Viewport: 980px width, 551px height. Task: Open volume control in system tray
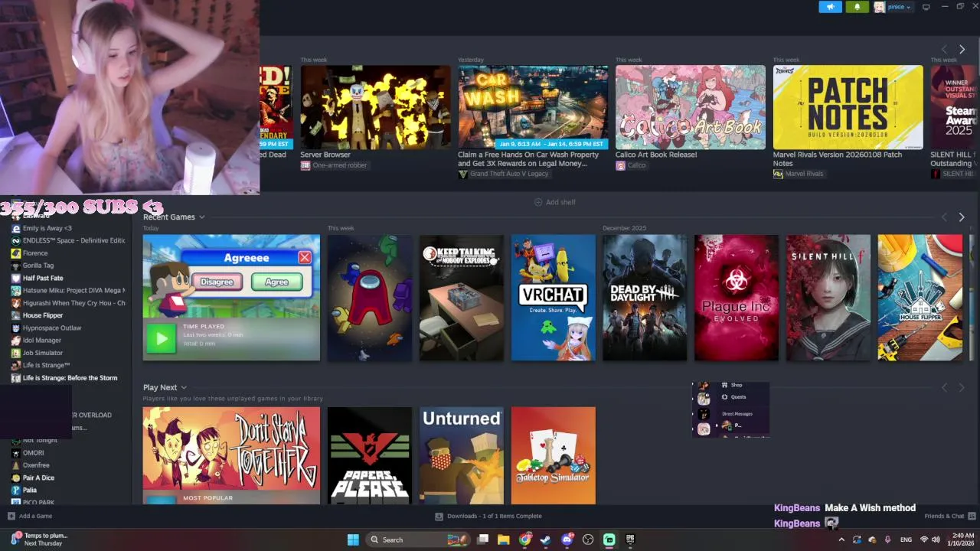pos(936,540)
